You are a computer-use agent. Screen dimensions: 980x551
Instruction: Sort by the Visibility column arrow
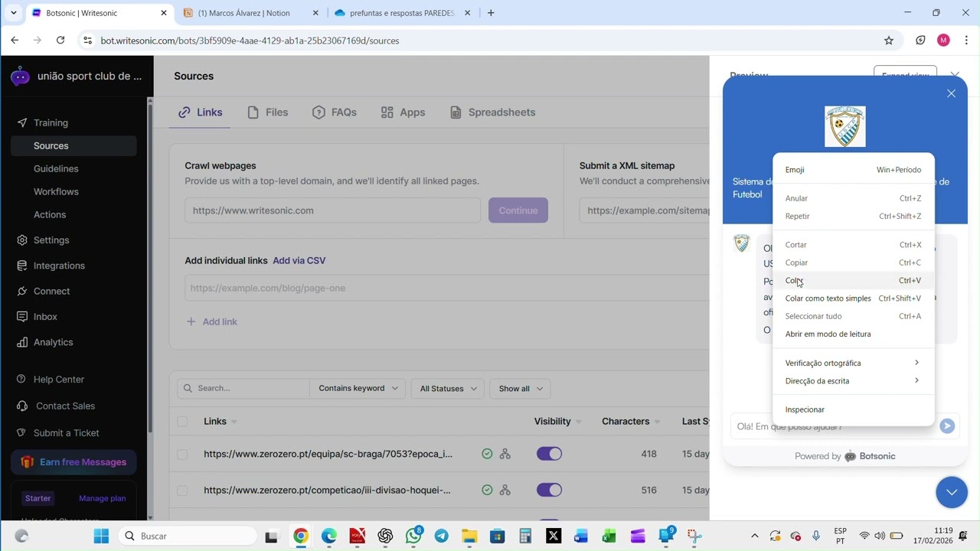579,422
